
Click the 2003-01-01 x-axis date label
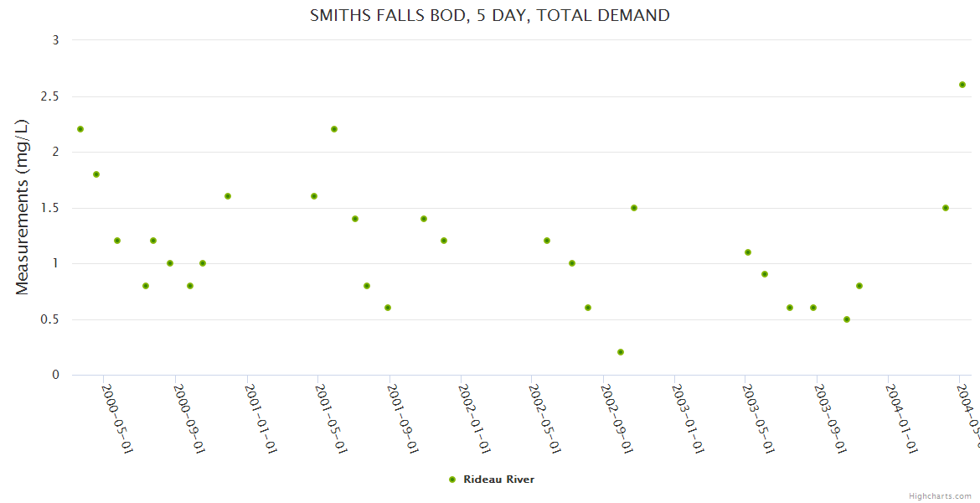(689, 418)
